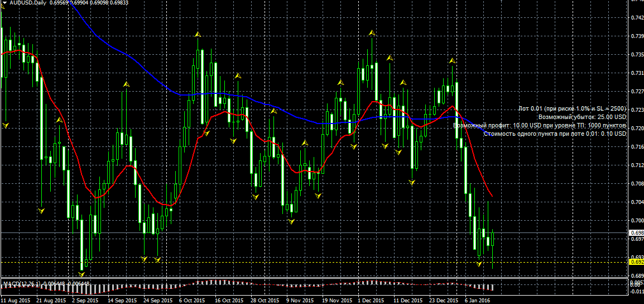Click the 1 Dec 2015 date label
Viewport: 644px width, 304px height.
tap(371, 301)
